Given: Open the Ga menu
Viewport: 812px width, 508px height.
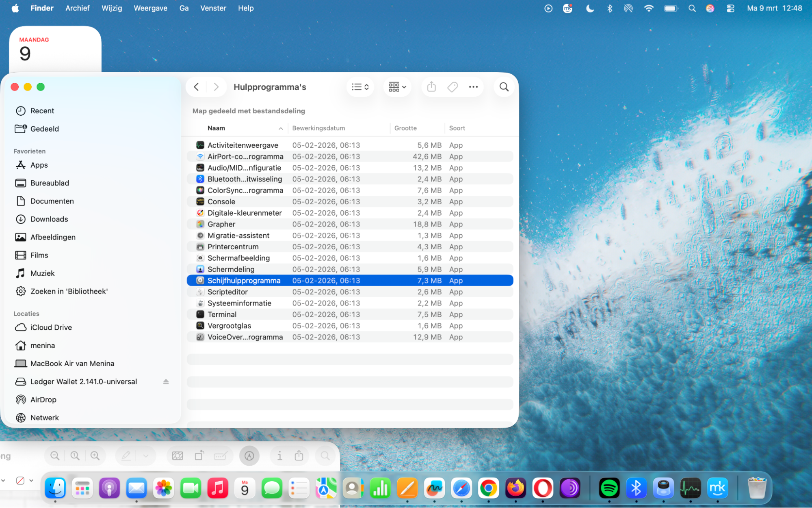Looking at the screenshot, I should pos(184,8).
